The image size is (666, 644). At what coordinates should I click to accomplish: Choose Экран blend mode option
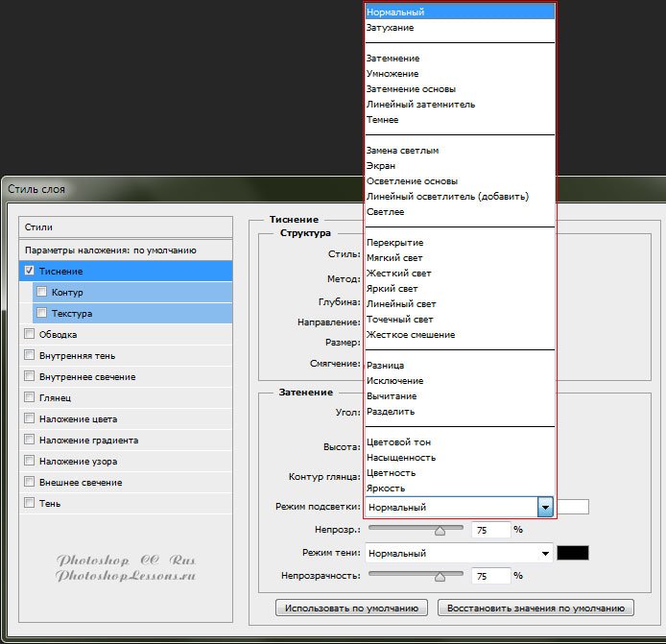point(381,166)
